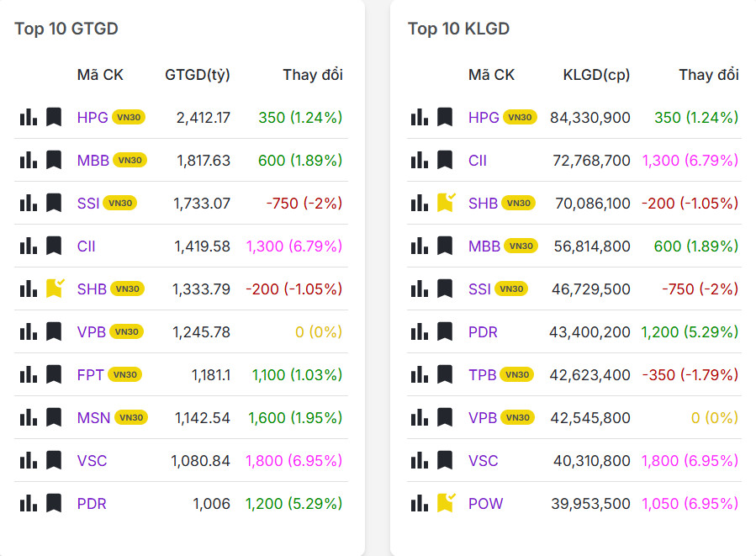Click CII's bar chart icon in Top 10 GTGD
756x556 pixels.
coord(29,246)
